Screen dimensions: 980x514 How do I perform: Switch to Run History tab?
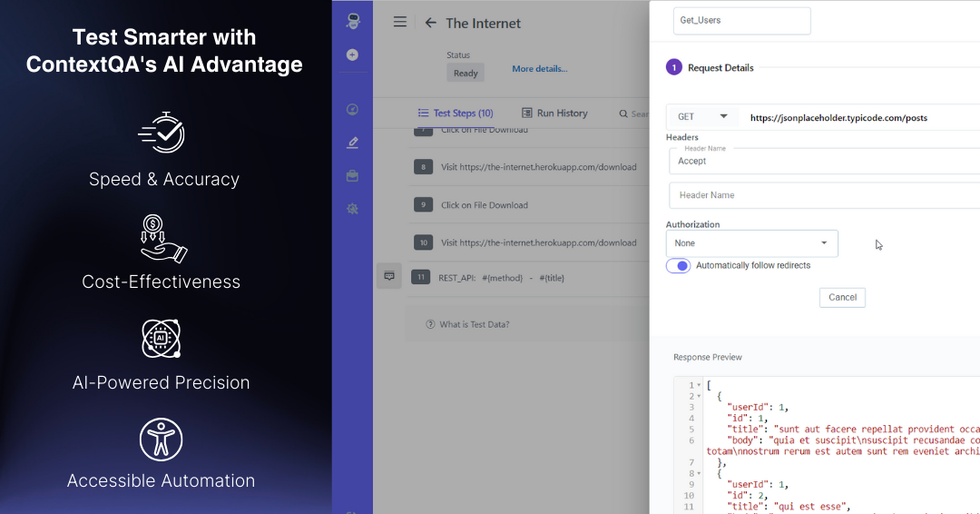(x=555, y=114)
